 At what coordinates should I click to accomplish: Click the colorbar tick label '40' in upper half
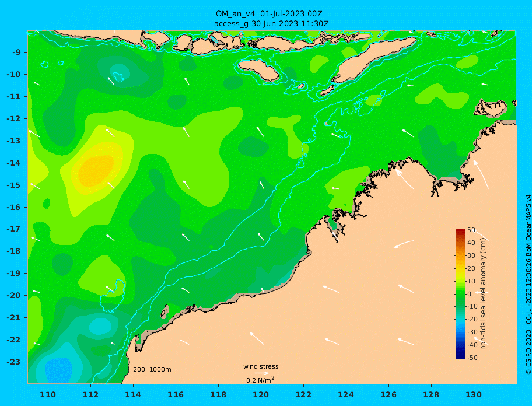[x=471, y=243]
